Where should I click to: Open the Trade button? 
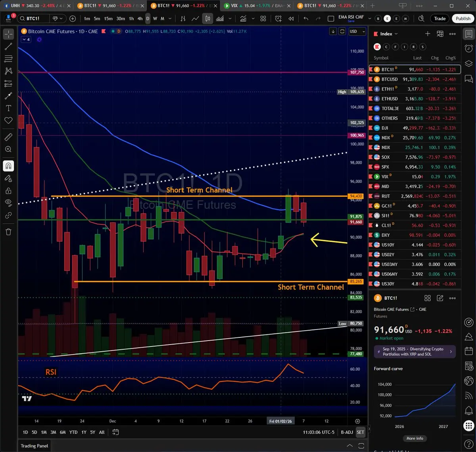coord(440,19)
